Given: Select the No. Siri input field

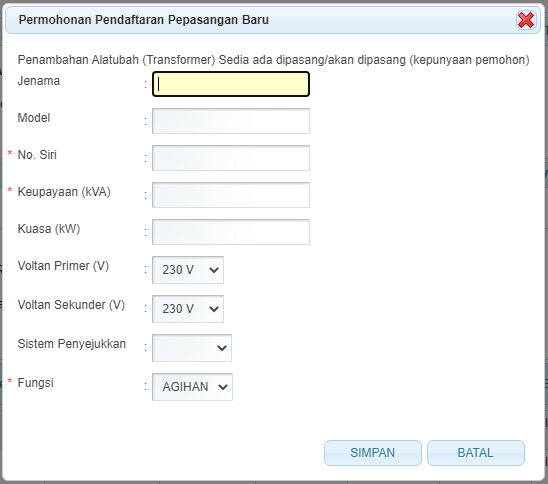Looking at the screenshot, I should pyautogui.click(x=231, y=158).
